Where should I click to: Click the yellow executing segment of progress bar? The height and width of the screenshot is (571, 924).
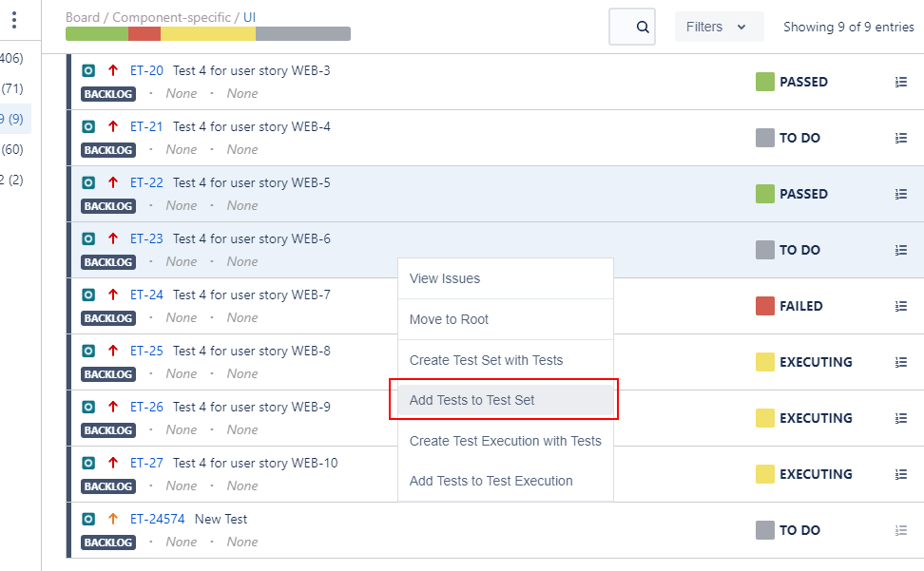tap(208, 33)
